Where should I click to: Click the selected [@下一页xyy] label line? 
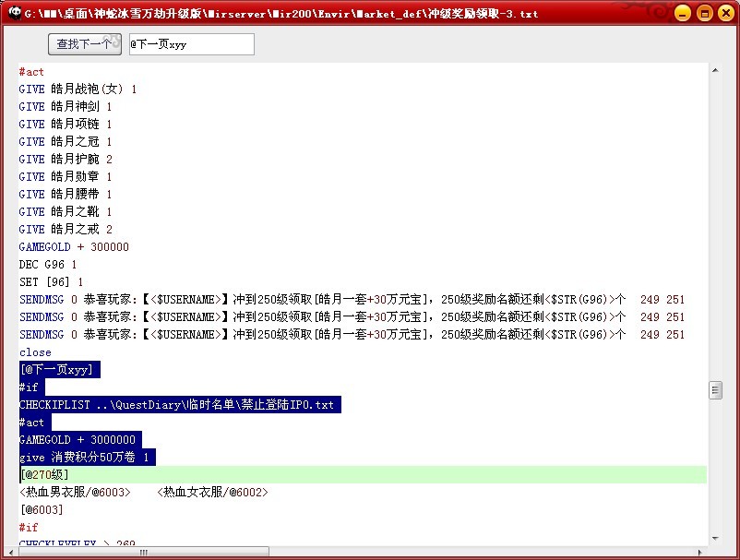pyautogui.click(x=55, y=370)
